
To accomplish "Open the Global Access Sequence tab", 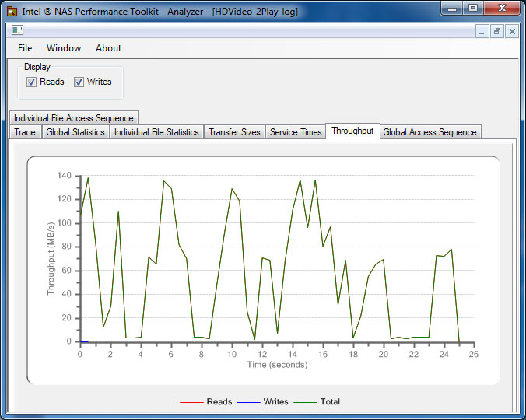I will (430, 132).
